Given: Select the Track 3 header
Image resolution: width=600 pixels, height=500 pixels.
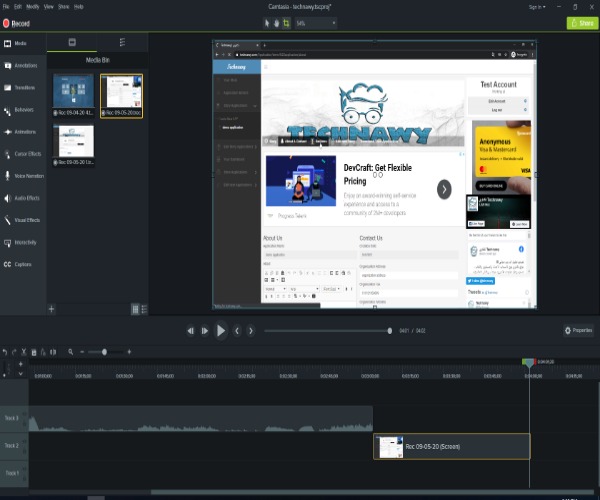Looking at the screenshot, I should tap(14, 419).
